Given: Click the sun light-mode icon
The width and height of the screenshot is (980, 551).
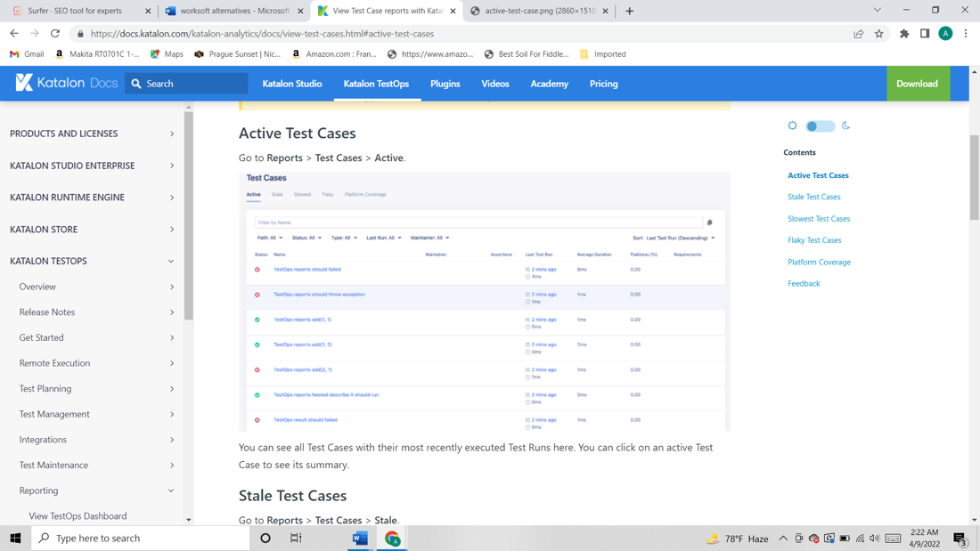Looking at the screenshot, I should pyautogui.click(x=793, y=126).
